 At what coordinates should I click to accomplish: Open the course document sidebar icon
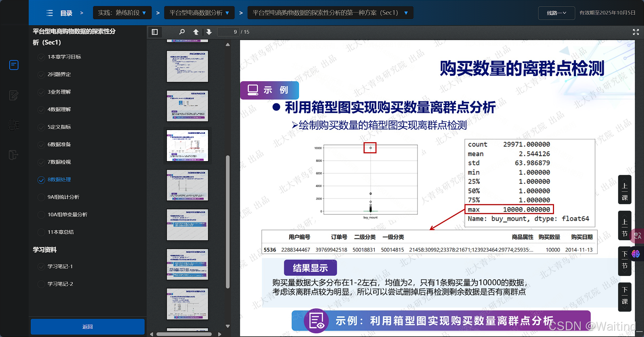coord(14,65)
